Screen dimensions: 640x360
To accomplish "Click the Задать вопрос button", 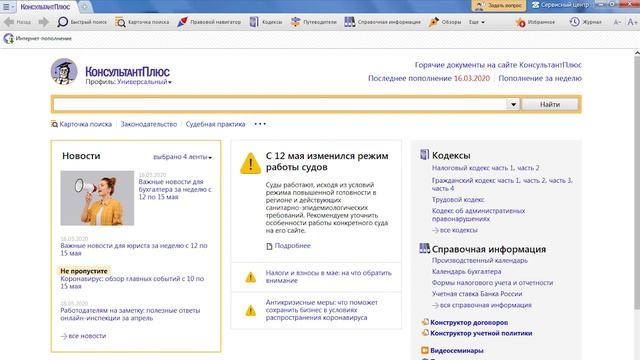I will coord(499,6).
